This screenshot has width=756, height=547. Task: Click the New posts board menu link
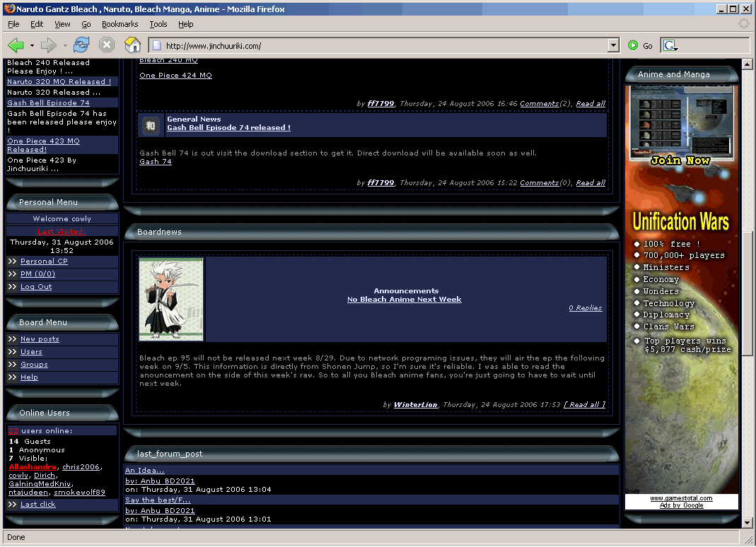40,339
